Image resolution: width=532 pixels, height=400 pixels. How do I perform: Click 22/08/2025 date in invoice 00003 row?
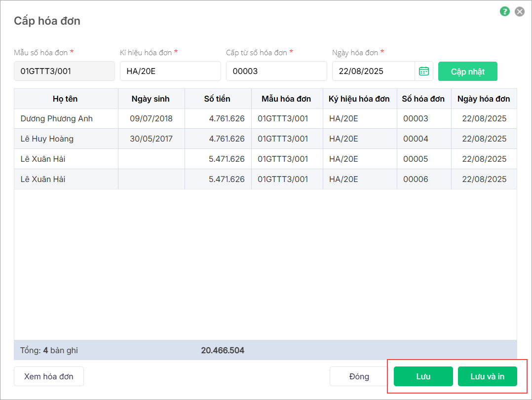pos(484,119)
